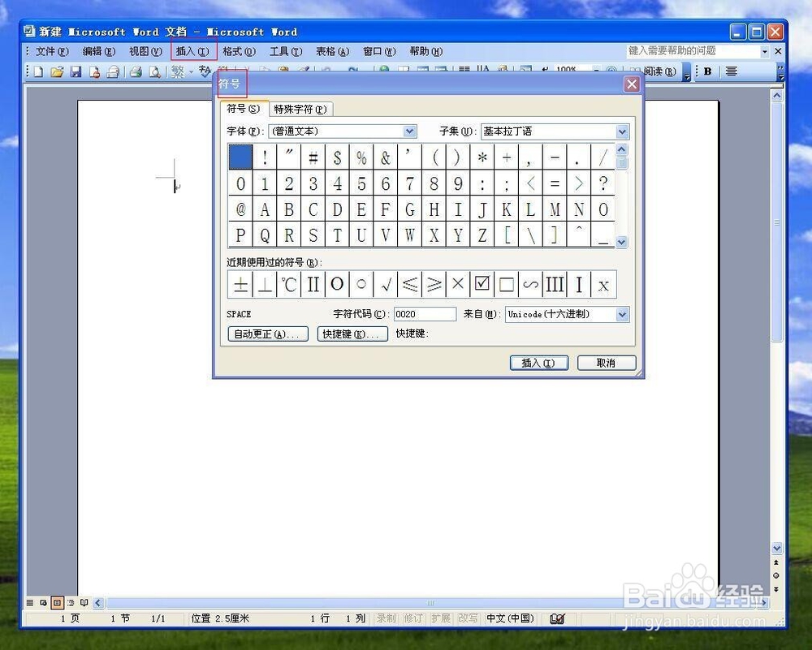This screenshot has width=812, height=650.
Task: Click the 繁 Chinese conversion icon
Action: (178, 71)
